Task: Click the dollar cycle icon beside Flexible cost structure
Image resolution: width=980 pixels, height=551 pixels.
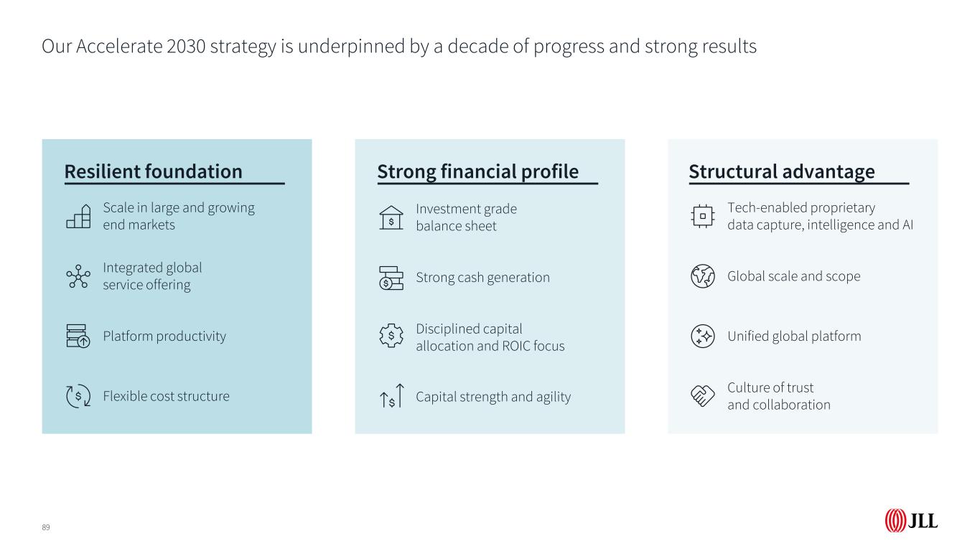Action: pos(78,396)
